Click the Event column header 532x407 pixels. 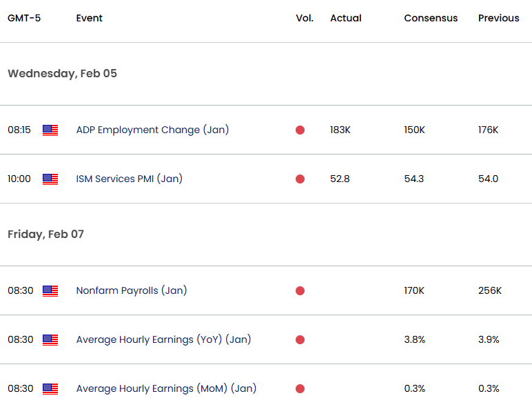(x=89, y=18)
